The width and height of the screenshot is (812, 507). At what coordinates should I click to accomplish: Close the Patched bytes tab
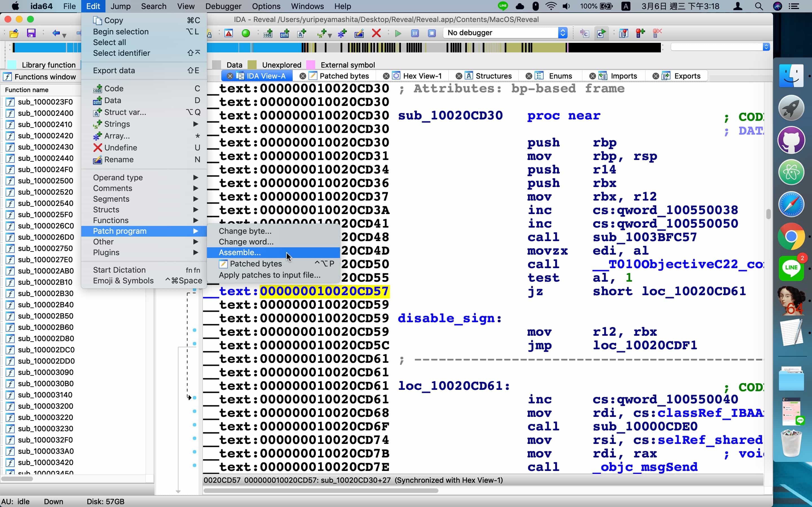click(302, 76)
